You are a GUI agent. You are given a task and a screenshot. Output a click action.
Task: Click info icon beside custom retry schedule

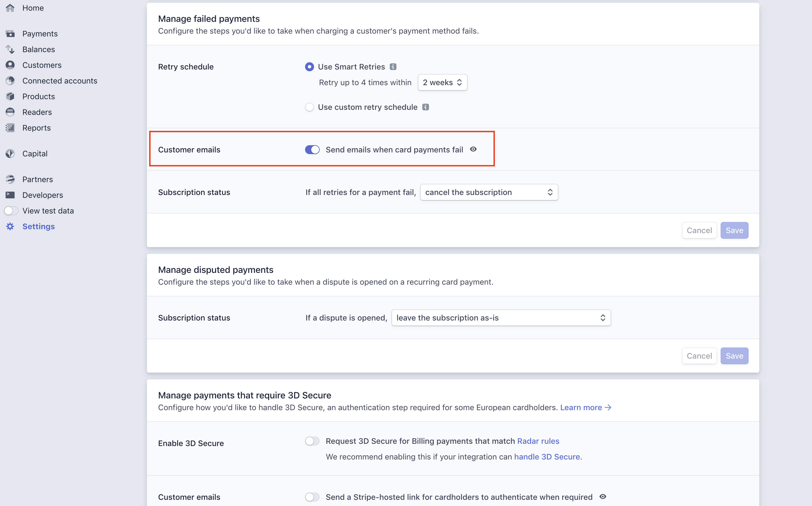click(x=426, y=107)
